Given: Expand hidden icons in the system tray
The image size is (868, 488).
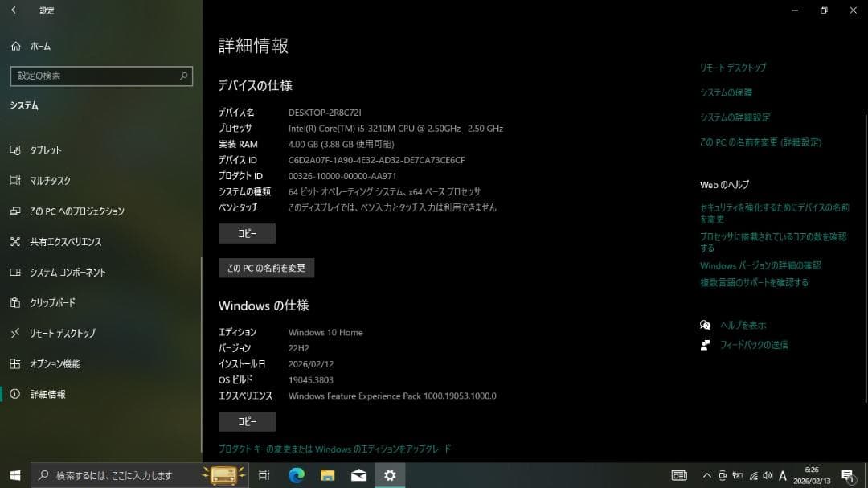Looking at the screenshot, I should click(706, 474).
